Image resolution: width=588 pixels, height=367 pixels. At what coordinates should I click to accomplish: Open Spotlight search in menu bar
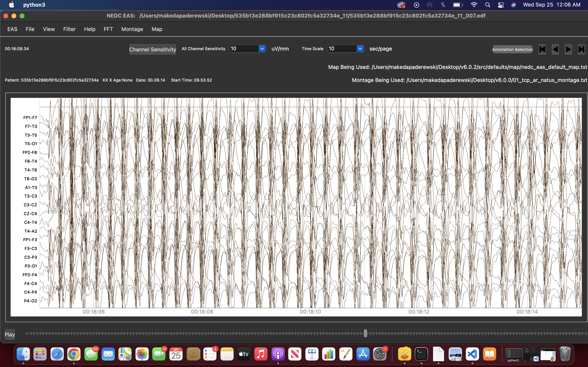point(487,5)
